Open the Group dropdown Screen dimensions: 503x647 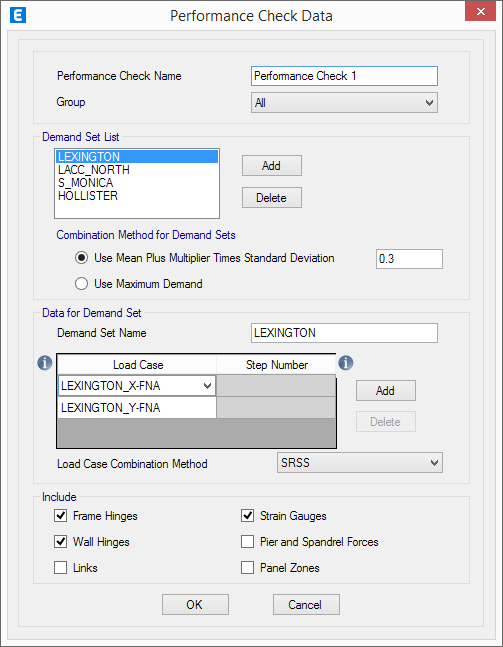345,103
